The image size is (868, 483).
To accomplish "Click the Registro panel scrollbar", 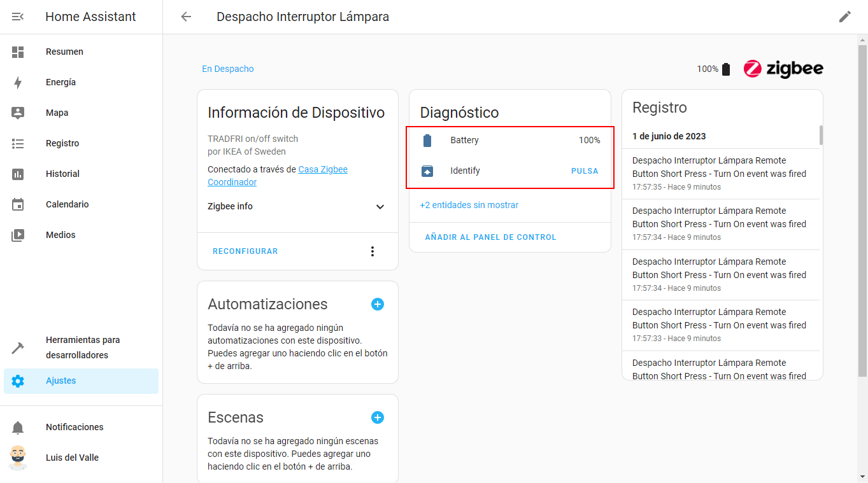I will 821,135.
